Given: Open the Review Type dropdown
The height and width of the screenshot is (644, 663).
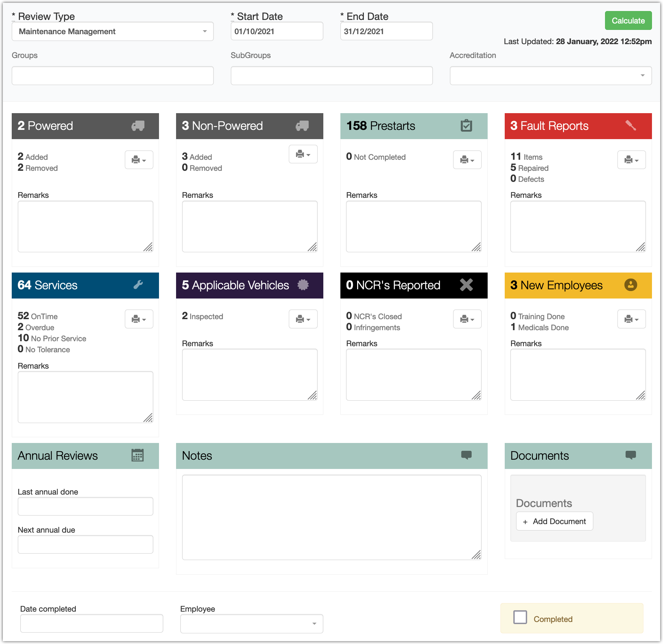Looking at the screenshot, I should click(x=112, y=31).
